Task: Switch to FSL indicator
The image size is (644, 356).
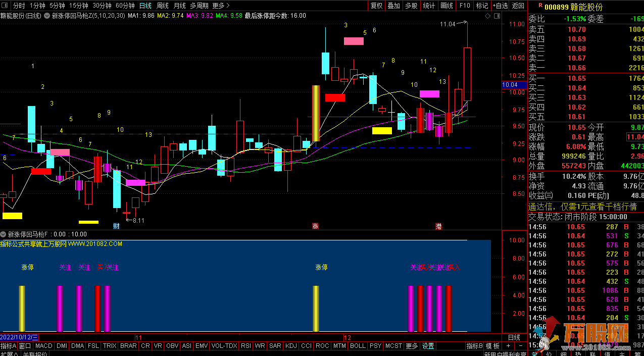Action: pos(93,346)
